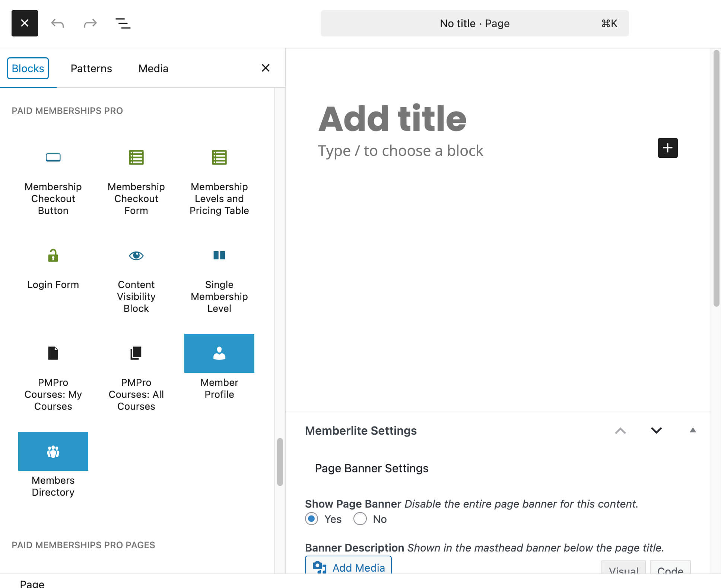The width and height of the screenshot is (721, 588).
Task: Select No for Show Page Banner
Action: click(x=360, y=519)
